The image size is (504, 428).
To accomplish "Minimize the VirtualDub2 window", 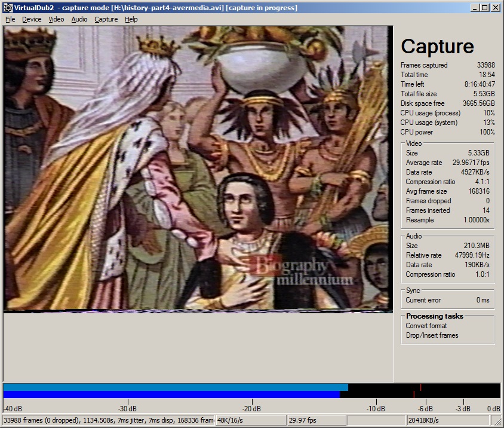I will (x=474, y=8).
